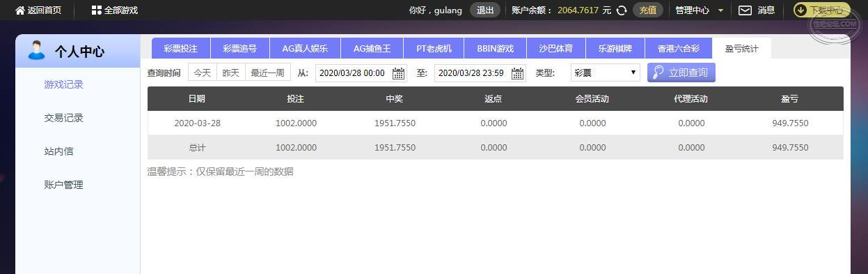868x274 pixels.
Task: Click the 立即查询 search button
Action: pyautogui.click(x=681, y=73)
